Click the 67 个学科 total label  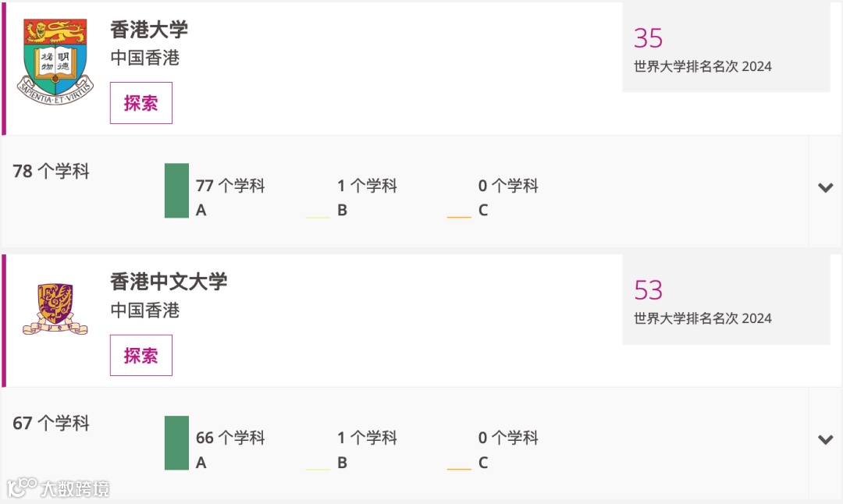coord(51,423)
